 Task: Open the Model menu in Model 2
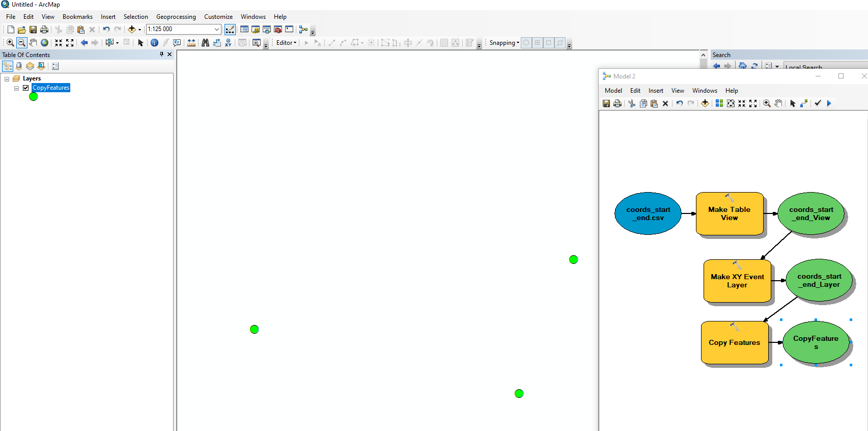[613, 91]
